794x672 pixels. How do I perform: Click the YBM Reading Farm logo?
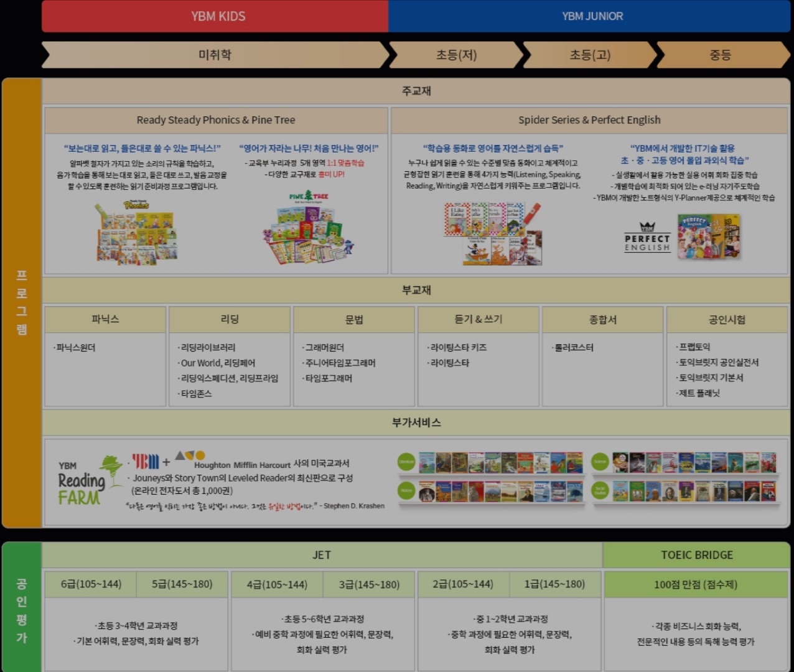click(x=90, y=480)
